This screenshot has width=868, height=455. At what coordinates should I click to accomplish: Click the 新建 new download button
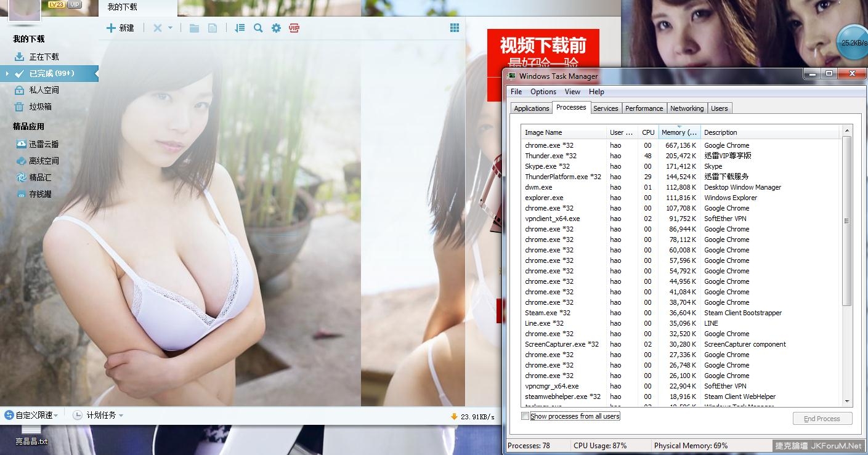(120, 28)
